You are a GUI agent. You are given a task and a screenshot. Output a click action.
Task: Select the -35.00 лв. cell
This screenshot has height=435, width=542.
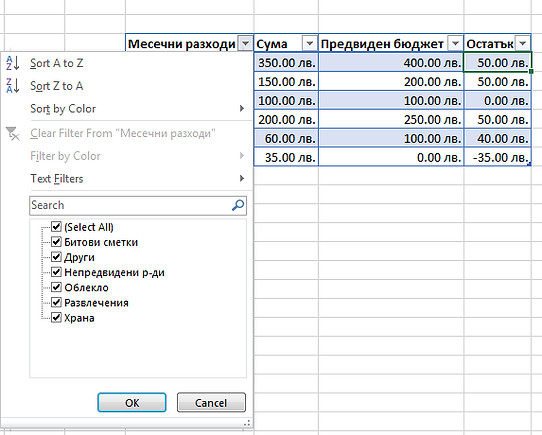(x=497, y=157)
